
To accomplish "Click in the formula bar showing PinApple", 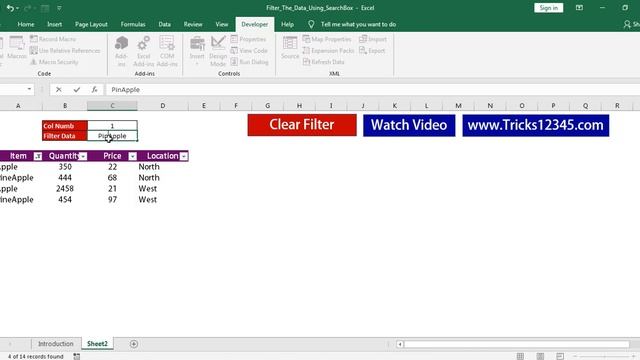I will [x=373, y=89].
